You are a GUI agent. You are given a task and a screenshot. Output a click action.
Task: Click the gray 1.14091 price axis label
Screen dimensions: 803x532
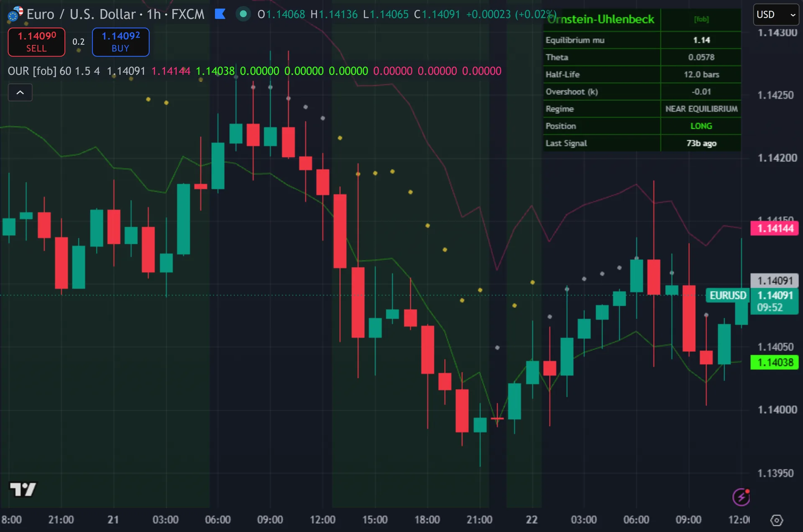pyautogui.click(x=775, y=281)
